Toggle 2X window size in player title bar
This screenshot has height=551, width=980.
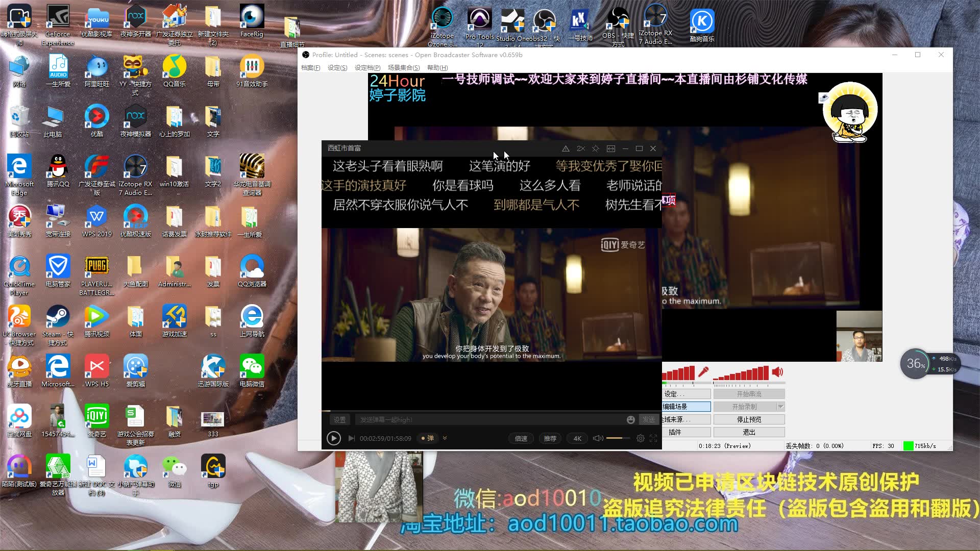(580, 148)
